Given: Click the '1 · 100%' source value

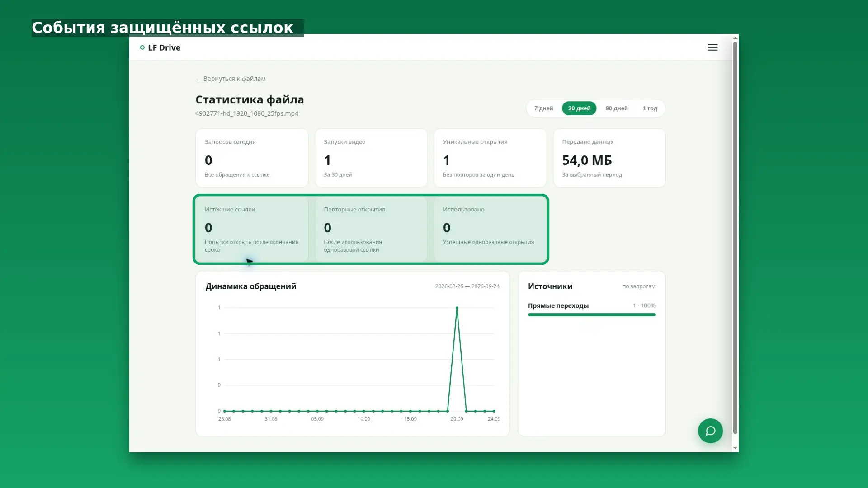Looking at the screenshot, I should point(644,306).
